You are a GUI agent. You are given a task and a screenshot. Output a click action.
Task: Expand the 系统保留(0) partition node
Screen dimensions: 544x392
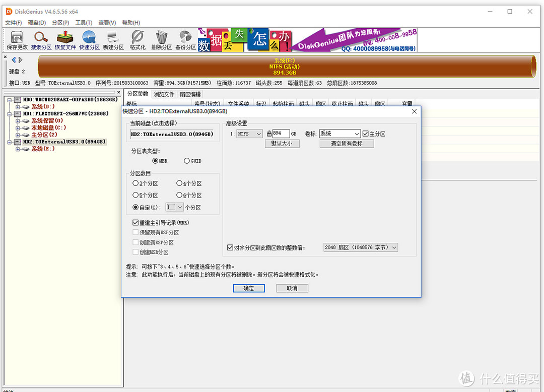coord(18,121)
